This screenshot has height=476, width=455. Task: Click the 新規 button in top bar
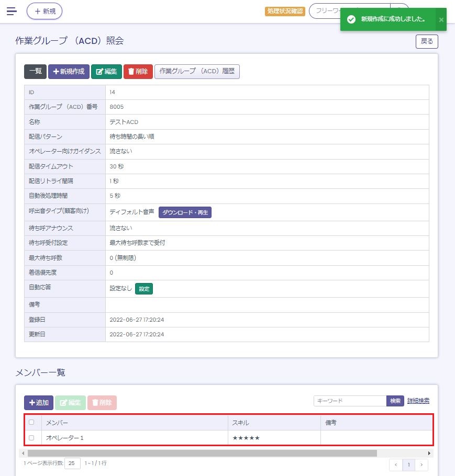pos(45,11)
